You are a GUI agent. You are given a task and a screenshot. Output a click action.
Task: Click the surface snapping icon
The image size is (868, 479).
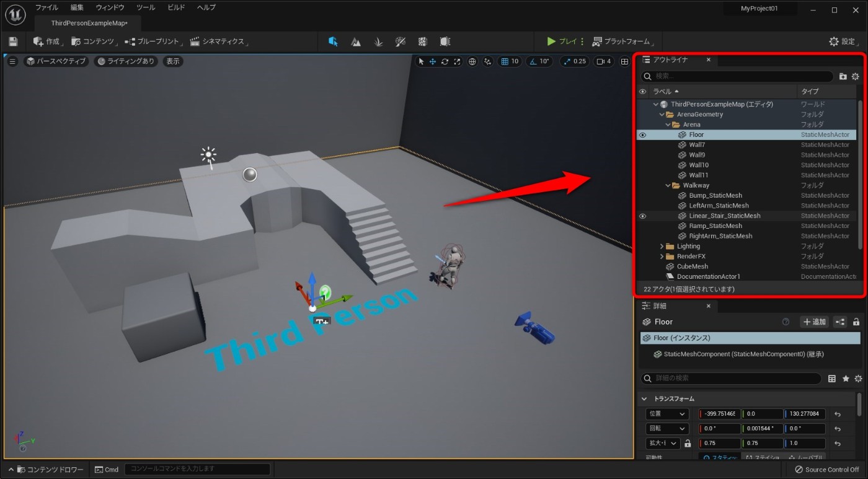pyautogui.click(x=488, y=61)
